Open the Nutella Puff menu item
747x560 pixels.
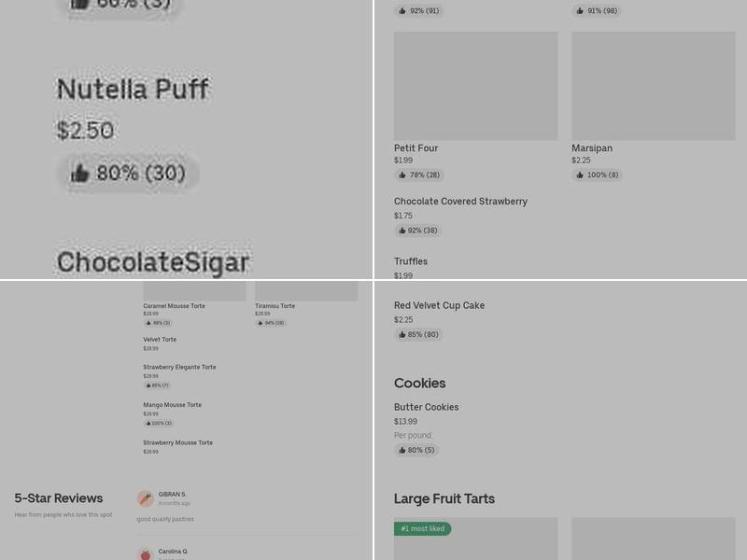[133, 90]
